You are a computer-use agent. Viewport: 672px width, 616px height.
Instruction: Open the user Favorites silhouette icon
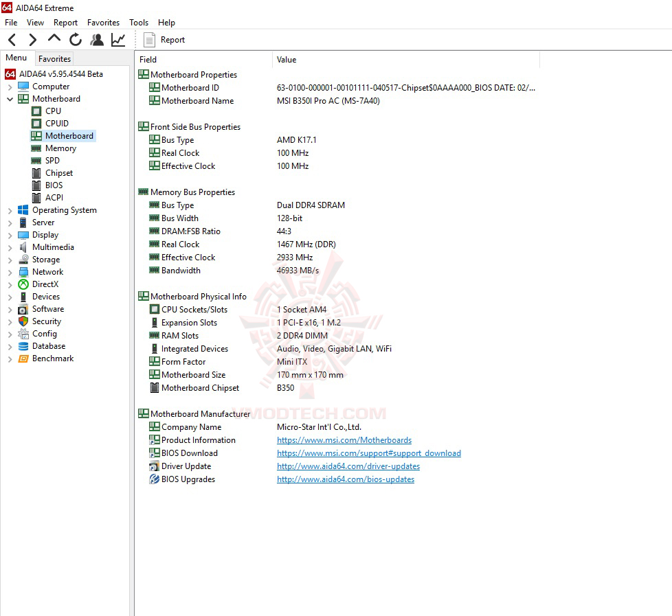98,40
